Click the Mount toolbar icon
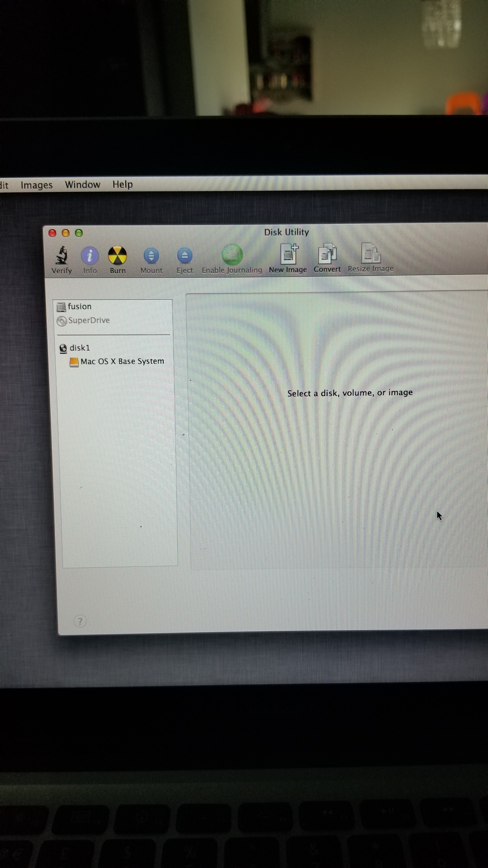The width and height of the screenshot is (488, 868). click(151, 256)
